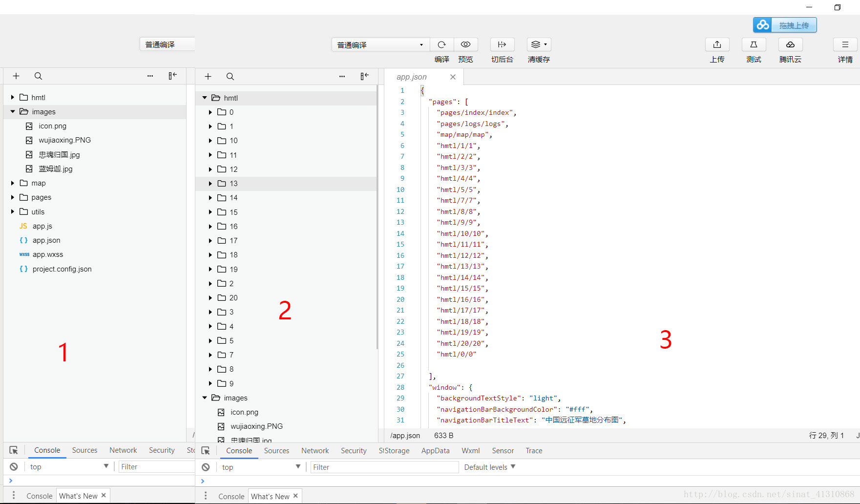Open the Default levels dropdown

(490, 467)
